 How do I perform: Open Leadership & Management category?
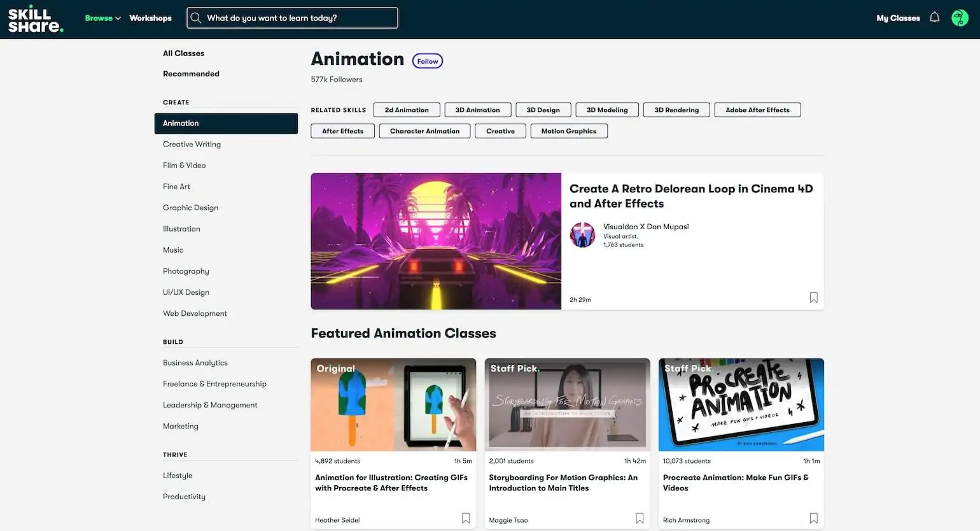click(210, 405)
